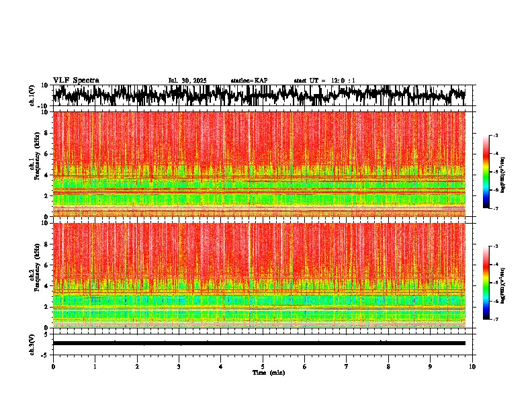Click time axis tick label "8"
Viewport: 532px width, 411px height.
click(388, 367)
